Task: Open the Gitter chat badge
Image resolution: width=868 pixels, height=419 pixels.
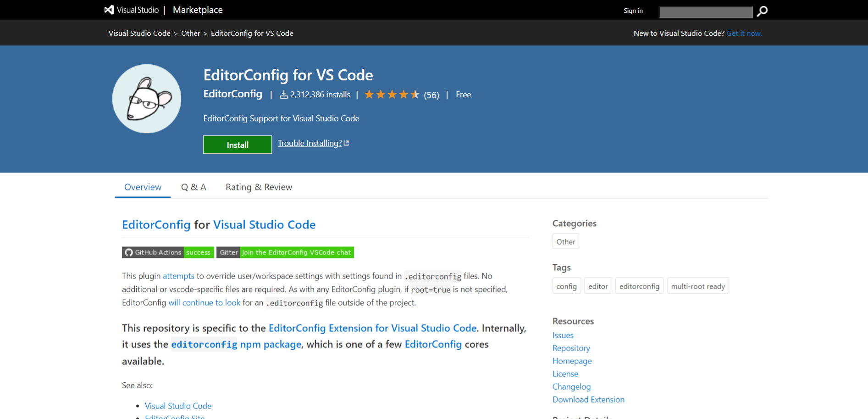Action: (285, 252)
